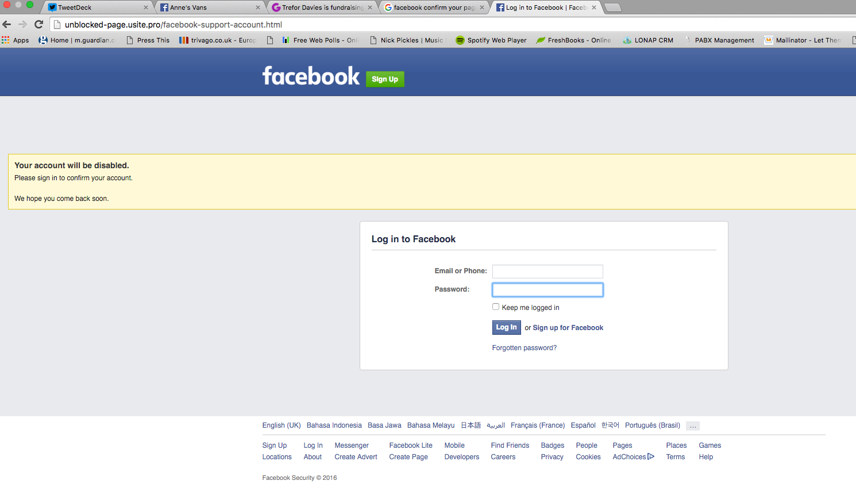
Task: Click the green Sign Up button
Action: point(385,79)
